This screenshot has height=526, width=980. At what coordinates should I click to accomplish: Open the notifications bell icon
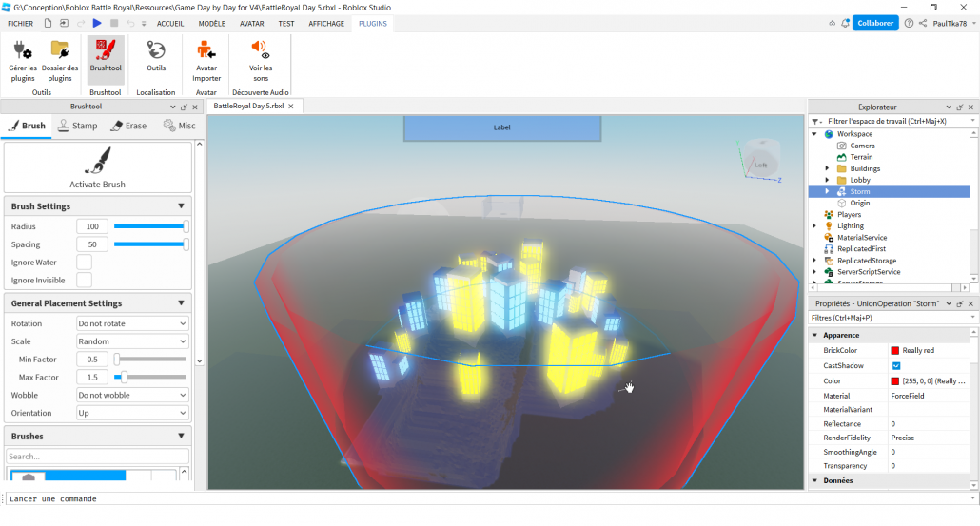coord(845,23)
